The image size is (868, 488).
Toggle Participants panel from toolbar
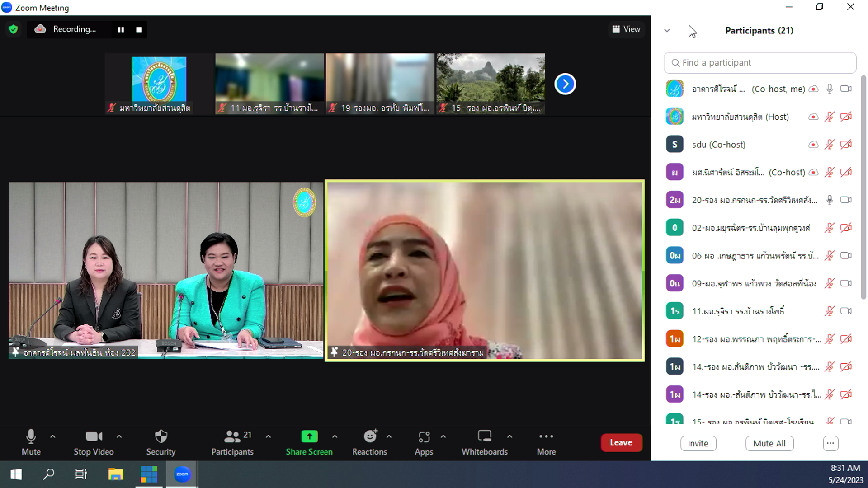(x=232, y=442)
